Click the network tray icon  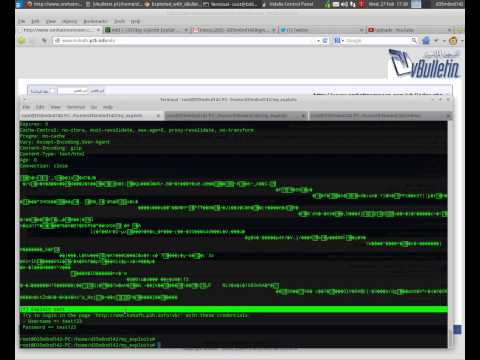click(x=327, y=4)
